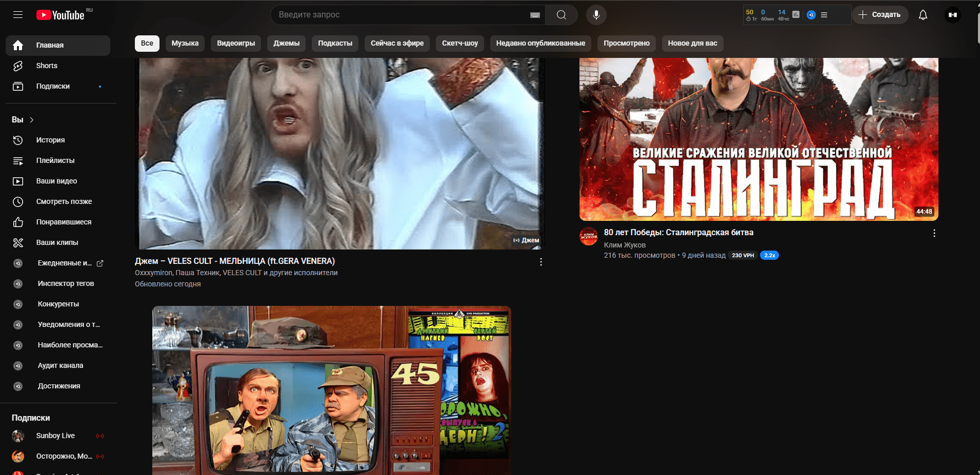This screenshot has height=475, width=980.
Task: Open Уведомления о трендах item
Action: tap(58, 324)
